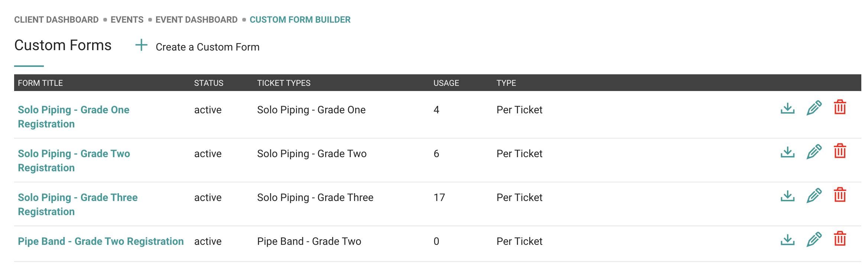
Task: Edit the Solo Piping Grade Two form
Action: click(x=814, y=152)
